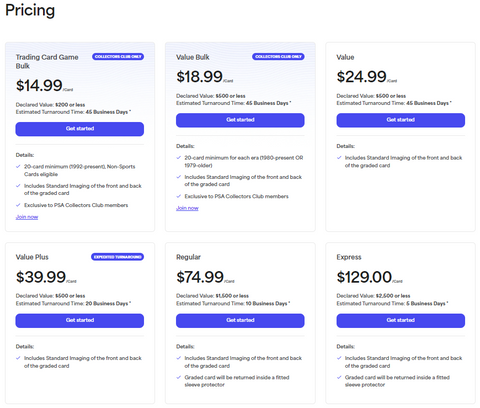Open Join now link in Value Bulk card
480x408 pixels.
(x=187, y=208)
